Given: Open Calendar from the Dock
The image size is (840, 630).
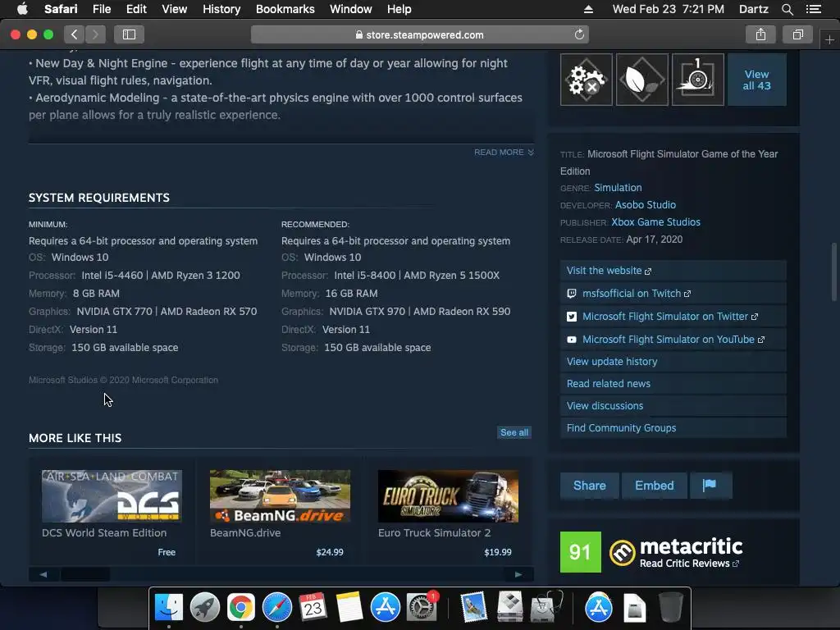Looking at the screenshot, I should [313, 608].
